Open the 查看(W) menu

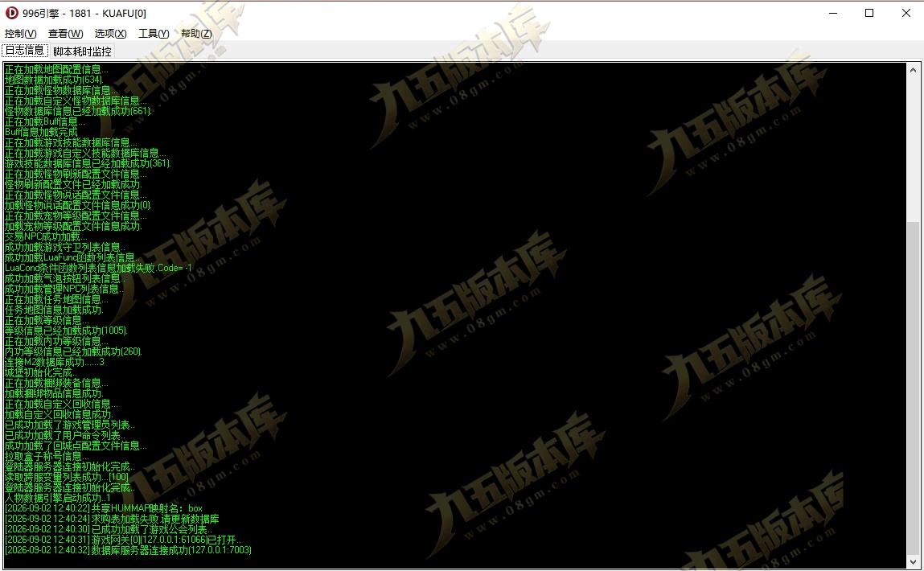(65, 34)
